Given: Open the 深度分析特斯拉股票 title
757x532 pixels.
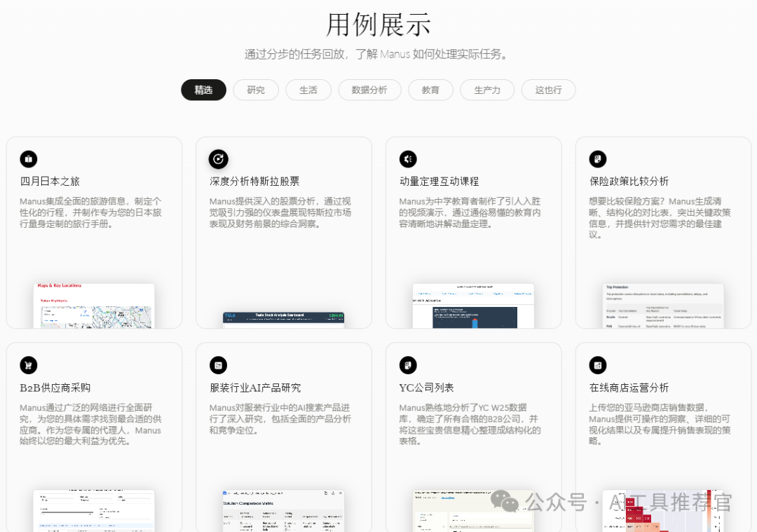Looking at the screenshot, I should [x=254, y=182].
